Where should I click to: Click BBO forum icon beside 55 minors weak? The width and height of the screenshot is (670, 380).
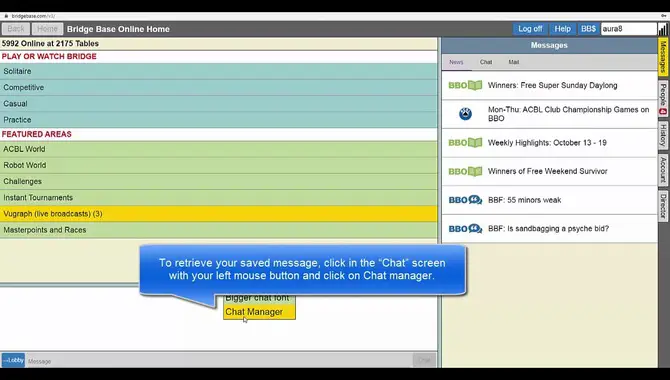(x=465, y=200)
